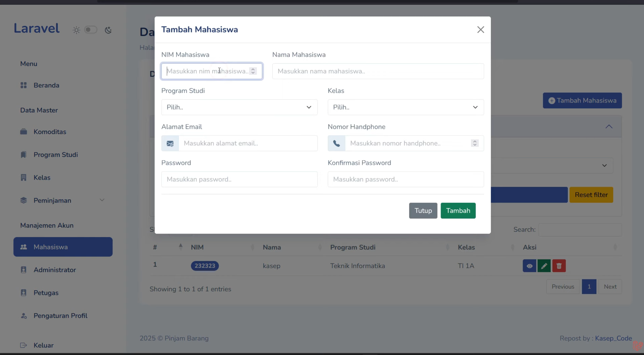
Task: Sort table by Program Studi column
Action: (x=447, y=247)
